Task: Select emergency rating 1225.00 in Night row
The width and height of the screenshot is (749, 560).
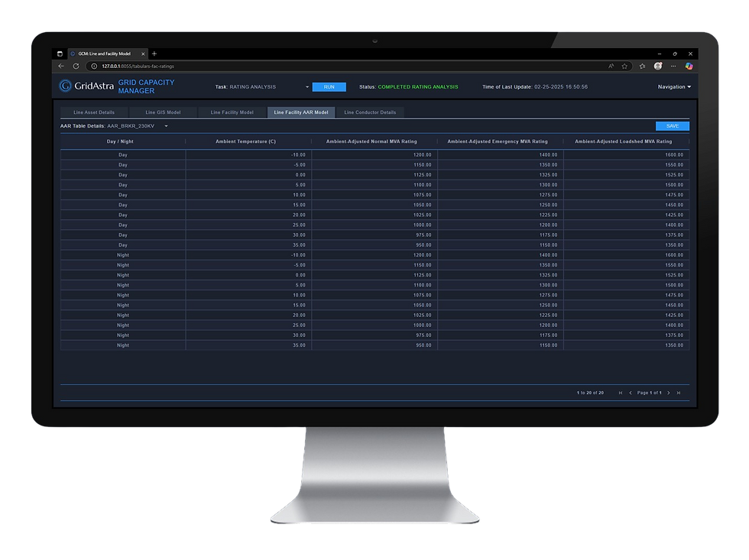Action: (501, 315)
